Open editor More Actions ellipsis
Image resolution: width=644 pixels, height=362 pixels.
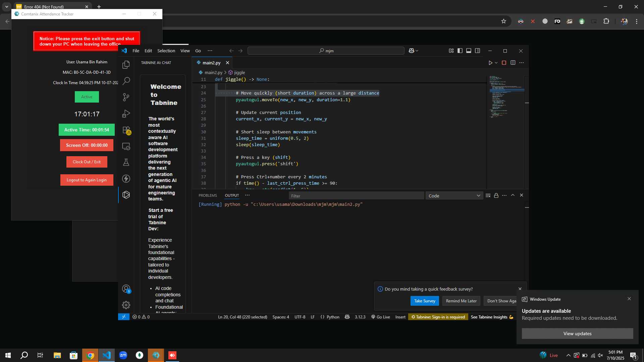click(522, 63)
